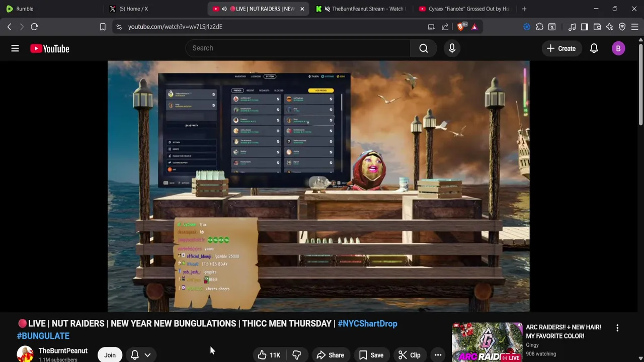Dislike this video
Screen dimensions: 644x362
click(296, 355)
